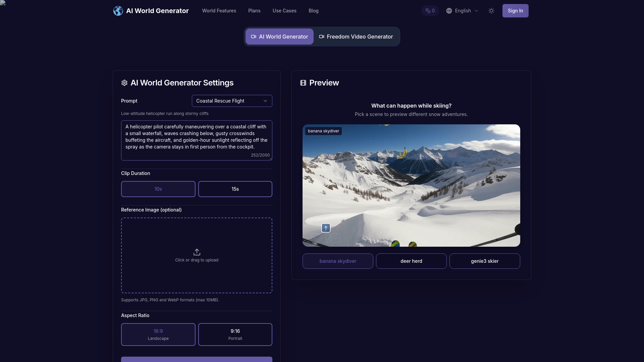
Task: Click the video camera icon on the AI World Generator tab
Action: pyautogui.click(x=254, y=37)
